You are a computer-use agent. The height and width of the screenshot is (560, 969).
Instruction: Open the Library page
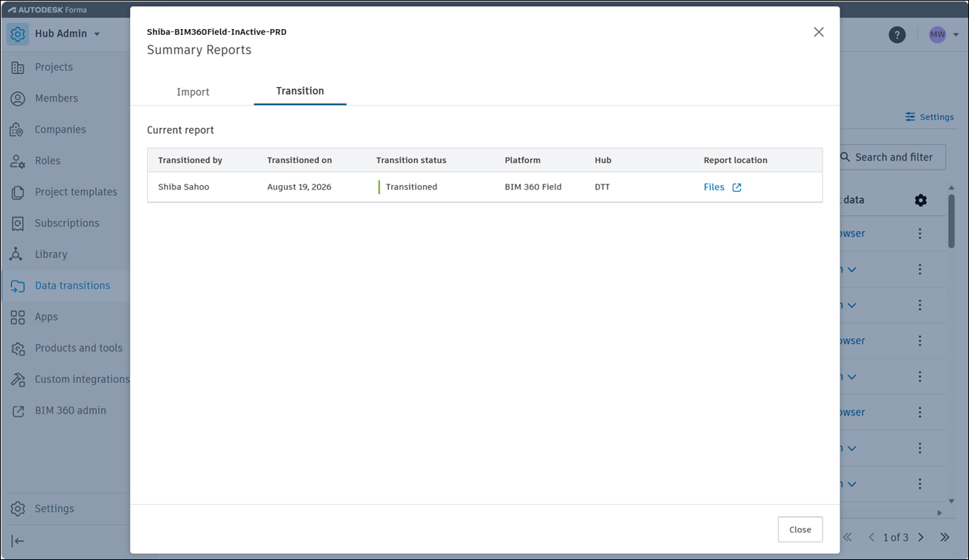[x=51, y=254]
